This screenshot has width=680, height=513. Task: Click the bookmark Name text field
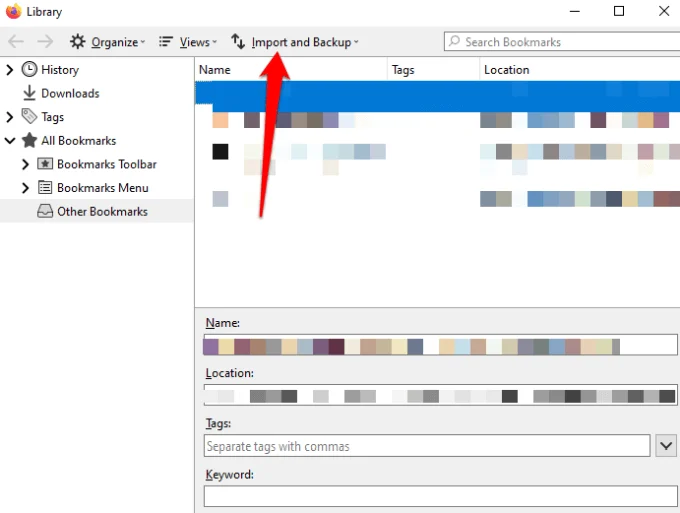coord(441,345)
